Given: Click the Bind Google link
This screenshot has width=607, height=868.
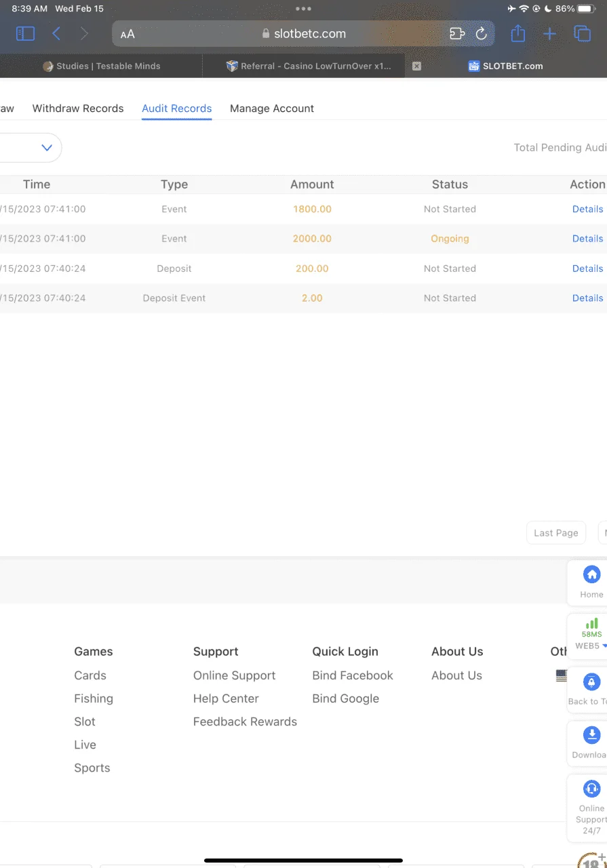Looking at the screenshot, I should (x=346, y=698).
